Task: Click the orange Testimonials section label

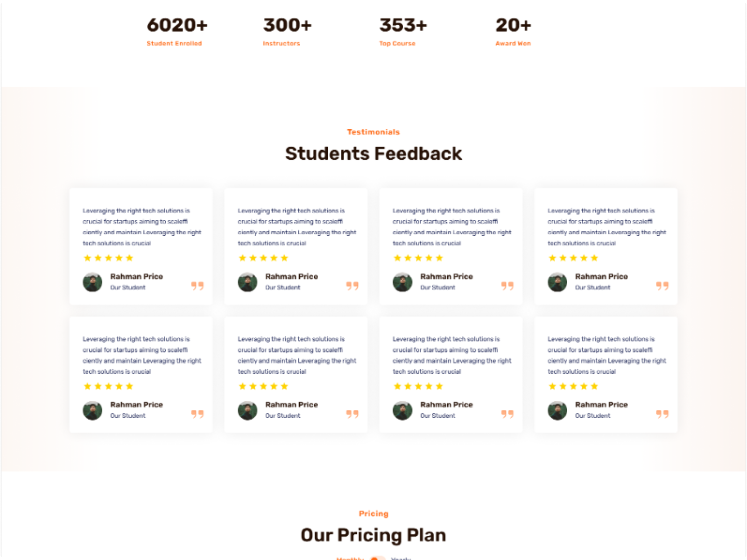Action: pos(373,132)
